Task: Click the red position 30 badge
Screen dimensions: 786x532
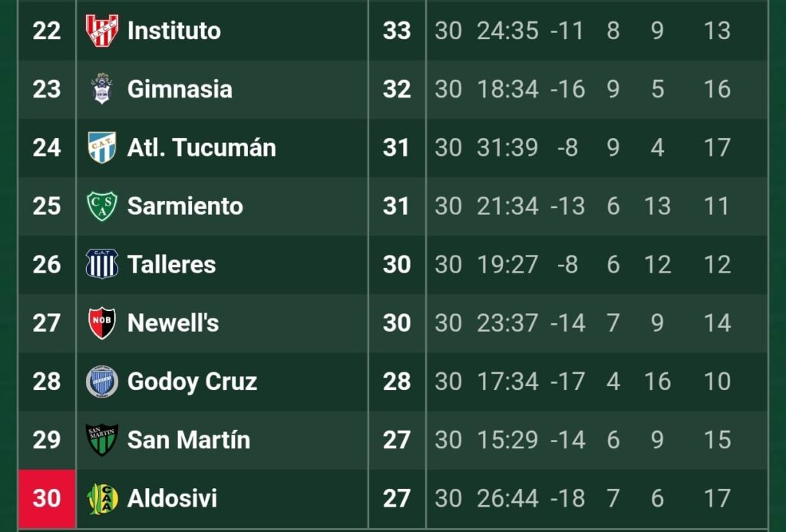Action: tap(47, 498)
